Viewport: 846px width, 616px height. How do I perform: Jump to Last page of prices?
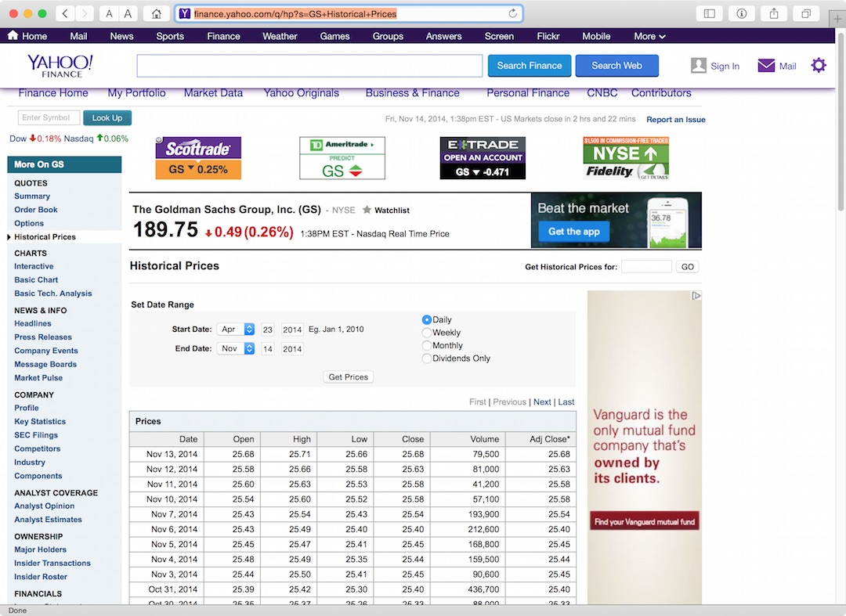(566, 402)
